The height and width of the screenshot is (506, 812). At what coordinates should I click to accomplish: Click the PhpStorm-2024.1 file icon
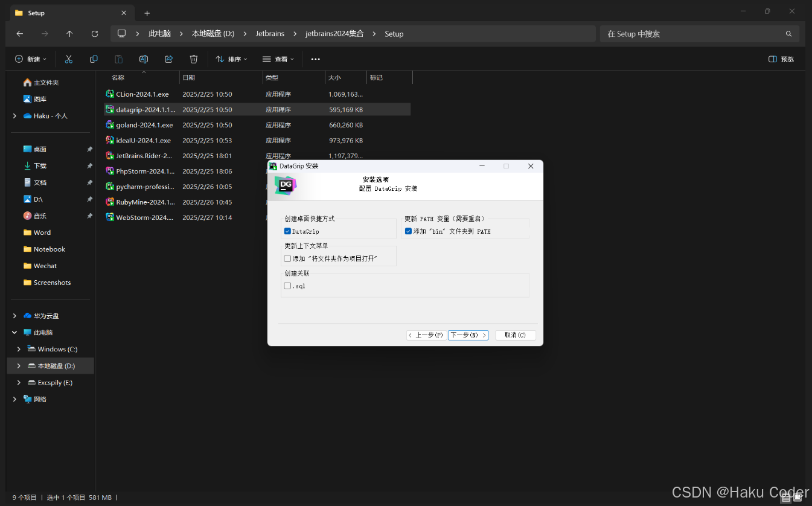[x=110, y=171]
